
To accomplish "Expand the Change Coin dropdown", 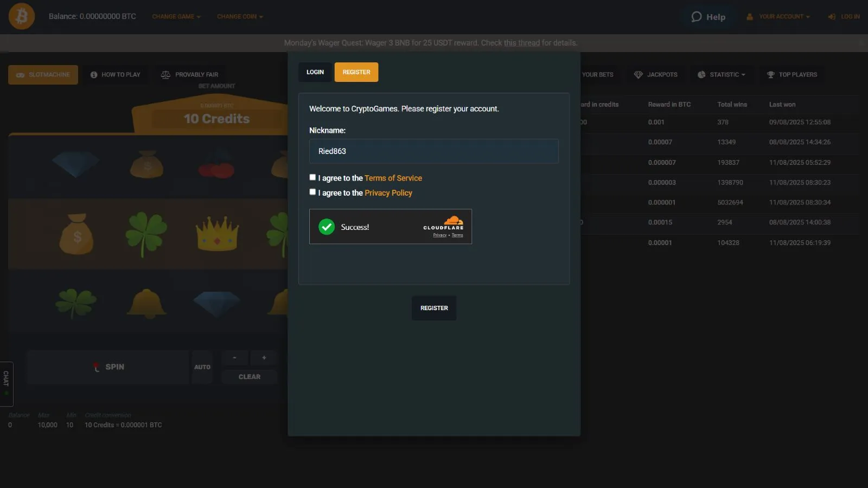I will pos(240,17).
